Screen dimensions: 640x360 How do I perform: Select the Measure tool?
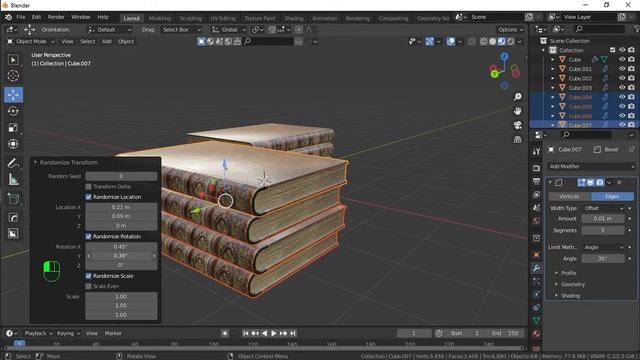13,179
